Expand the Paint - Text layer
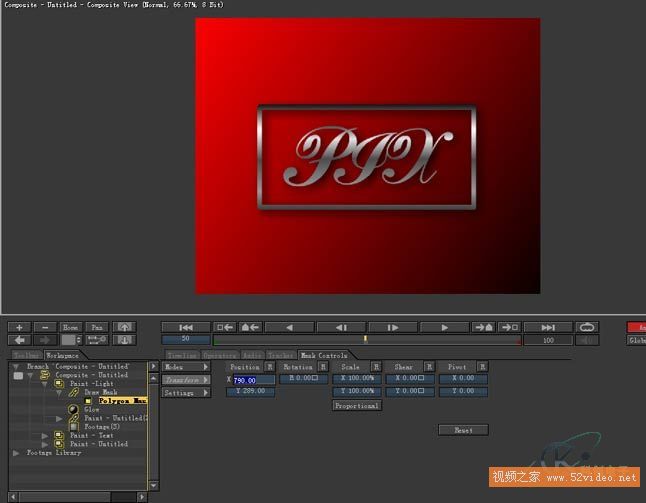 [x=44, y=435]
